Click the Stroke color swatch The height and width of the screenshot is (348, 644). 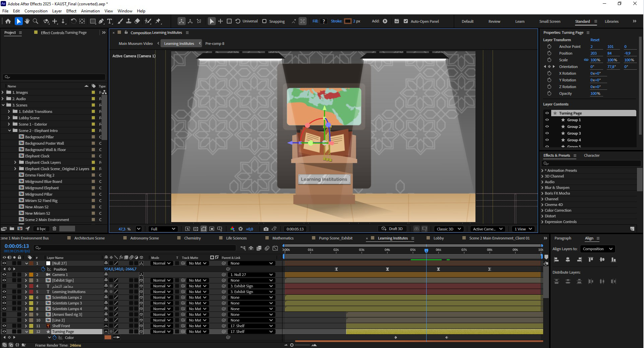tap(348, 21)
